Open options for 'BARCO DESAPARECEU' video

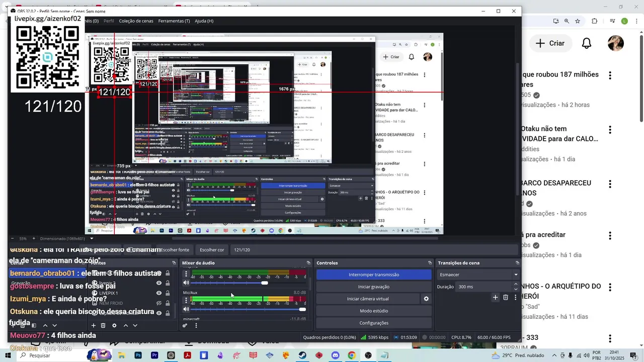point(610,184)
